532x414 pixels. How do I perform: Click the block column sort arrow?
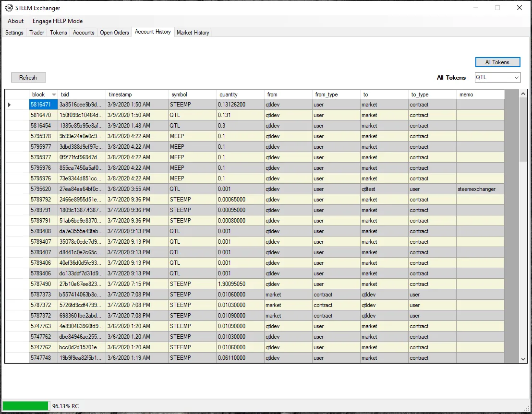click(54, 95)
